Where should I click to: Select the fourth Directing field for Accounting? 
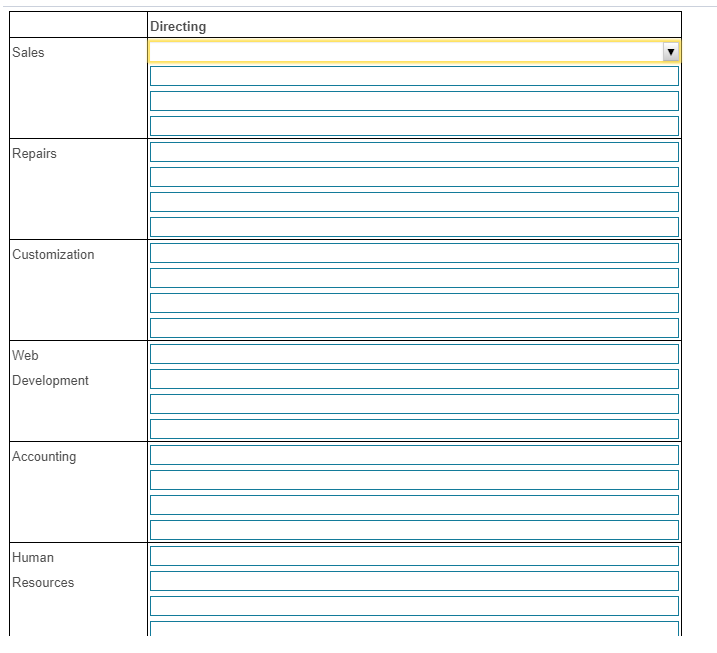(x=414, y=530)
